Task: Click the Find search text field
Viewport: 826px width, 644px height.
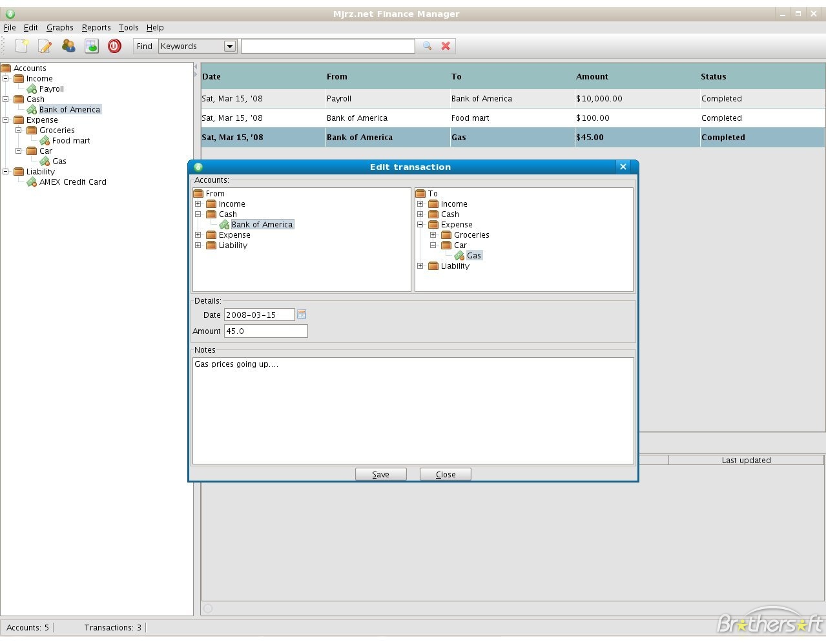Action: coord(328,46)
